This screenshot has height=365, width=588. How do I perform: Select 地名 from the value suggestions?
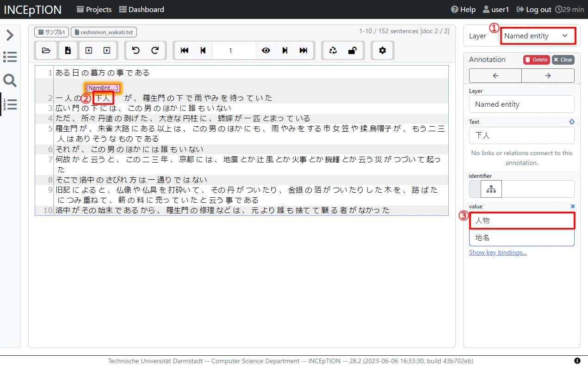coord(522,237)
